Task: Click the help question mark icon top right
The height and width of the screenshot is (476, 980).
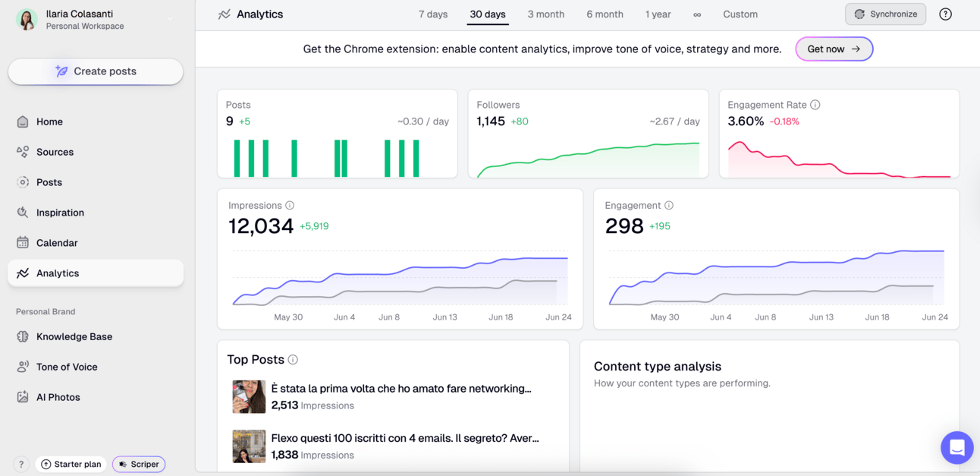Action: click(945, 14)
